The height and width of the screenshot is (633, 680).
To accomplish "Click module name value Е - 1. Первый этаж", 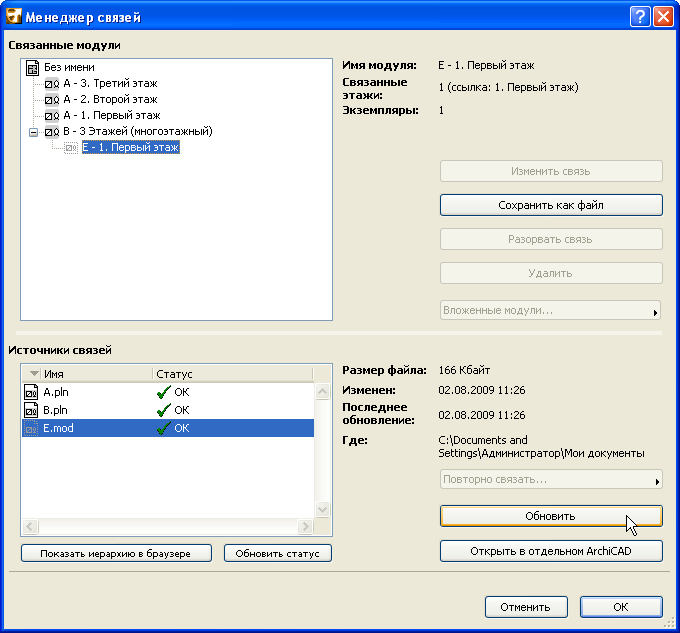I will tap(486, 65).
